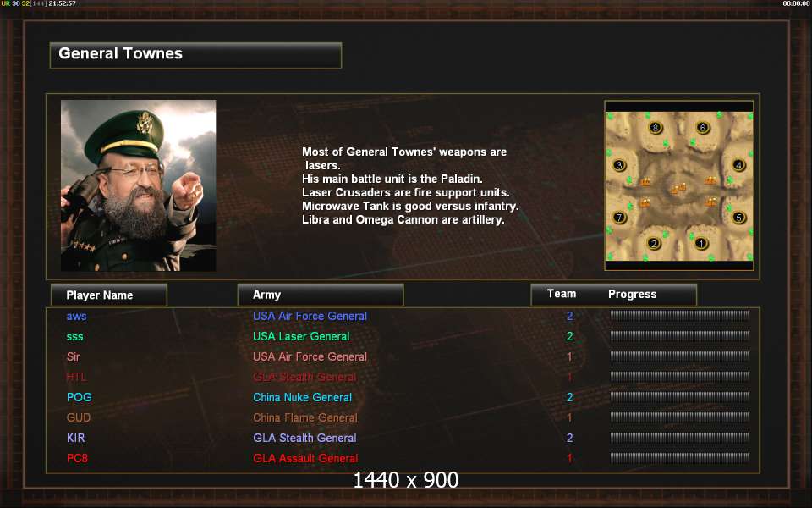Click China Nuke General army entry
812x508 pixels.
(x=303, y=398)
